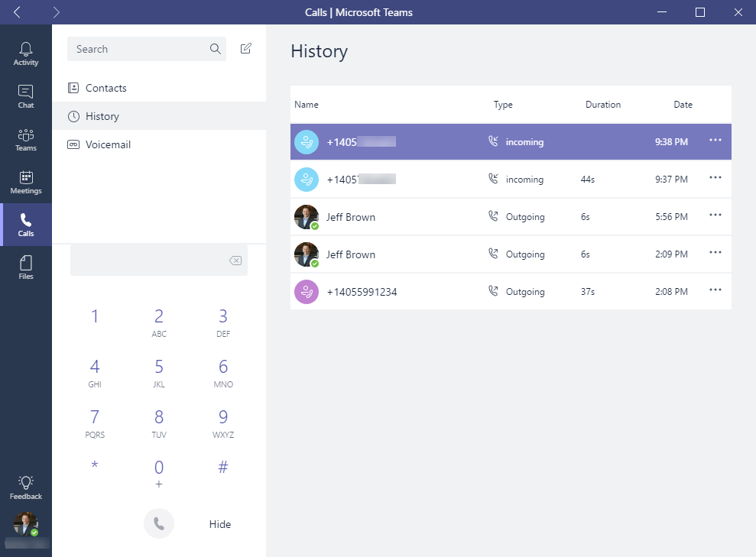
Task: Click the 37s duration cell
Action: point(587,292)
